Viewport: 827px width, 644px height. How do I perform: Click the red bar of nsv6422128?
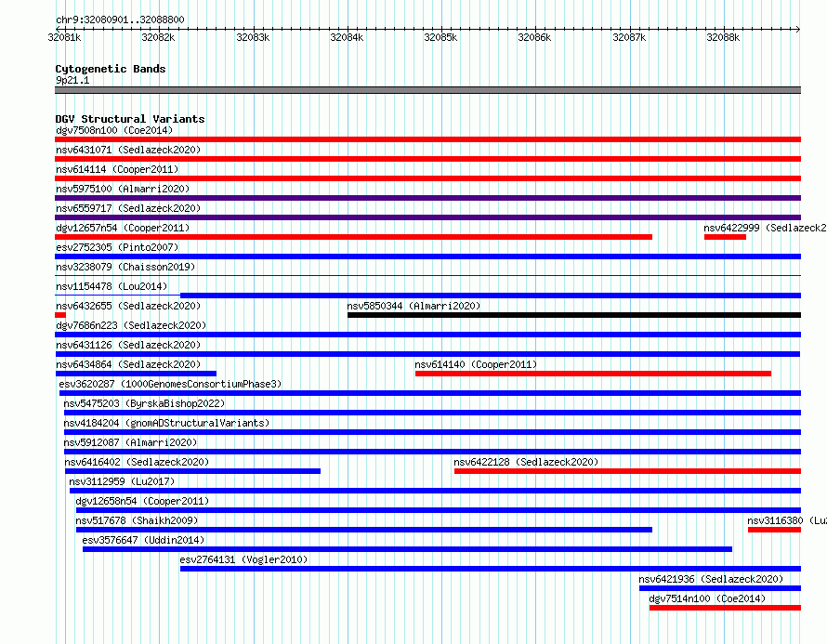(x=627, y=471)
